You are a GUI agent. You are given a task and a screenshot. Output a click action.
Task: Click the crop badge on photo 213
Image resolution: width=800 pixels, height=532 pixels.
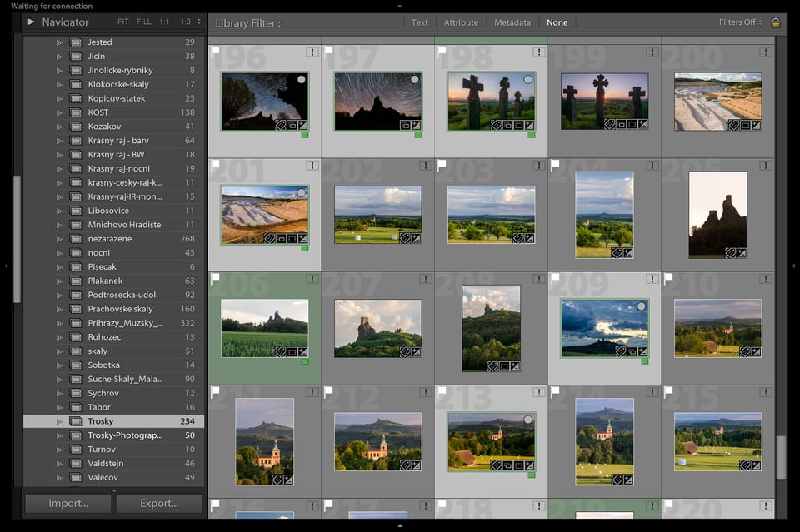point(518,465)
